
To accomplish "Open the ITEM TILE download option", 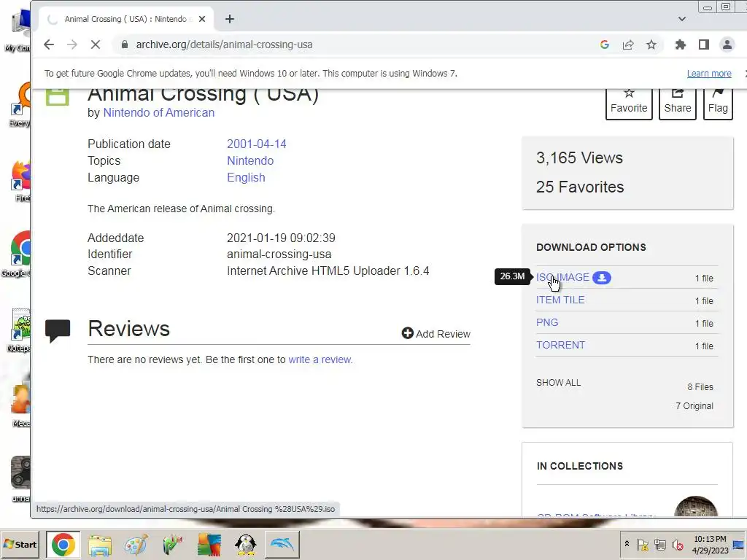I will click(560, 300).
